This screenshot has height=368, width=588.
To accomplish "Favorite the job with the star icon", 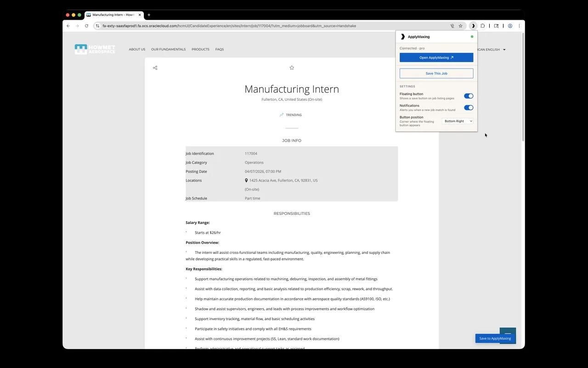I will [x=292, y=68].
